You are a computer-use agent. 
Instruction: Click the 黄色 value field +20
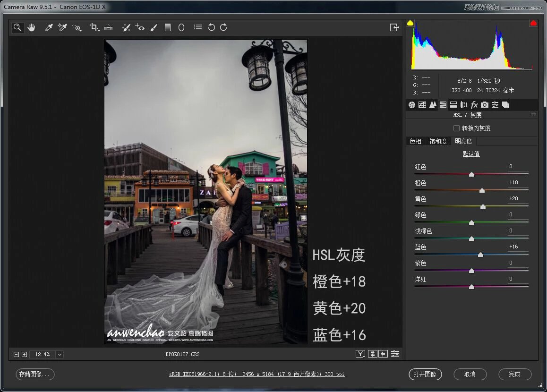click(518, 198)
